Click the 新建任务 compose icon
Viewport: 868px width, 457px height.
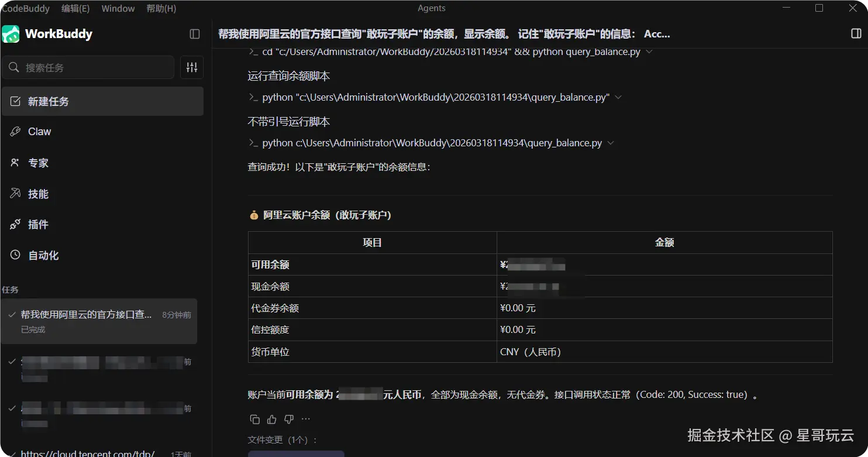[16, 101]
